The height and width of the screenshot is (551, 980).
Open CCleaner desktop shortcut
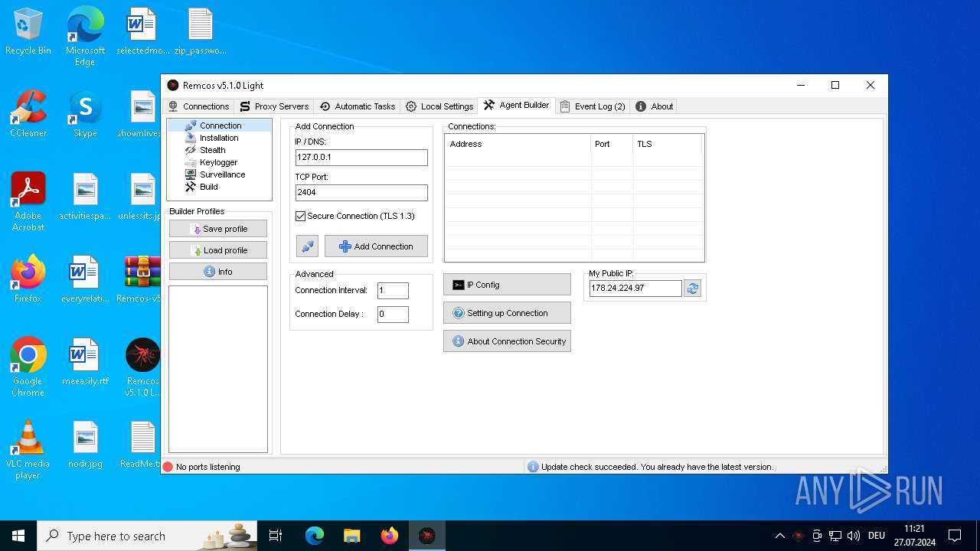click(28, 114)
